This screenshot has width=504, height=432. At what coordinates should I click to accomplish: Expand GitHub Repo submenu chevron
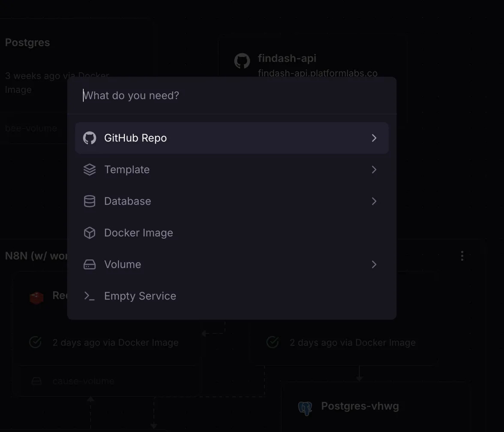(x=374, y=138)
